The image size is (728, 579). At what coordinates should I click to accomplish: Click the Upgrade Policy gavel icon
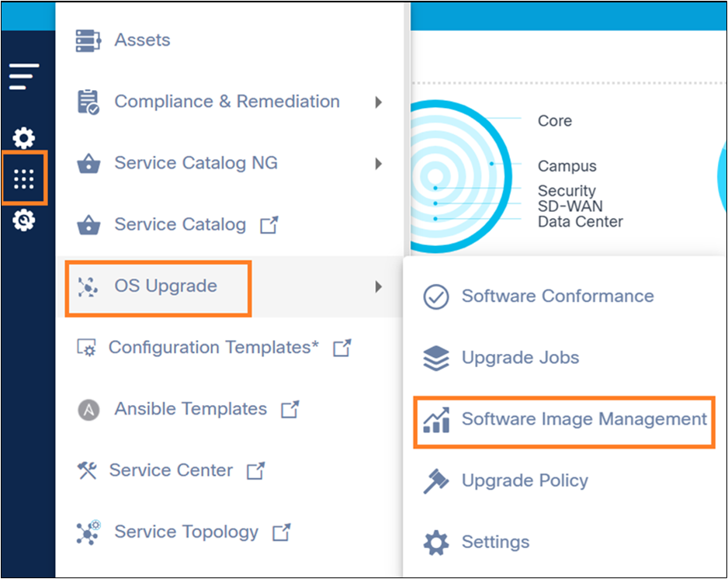click(x=436, y=481)
